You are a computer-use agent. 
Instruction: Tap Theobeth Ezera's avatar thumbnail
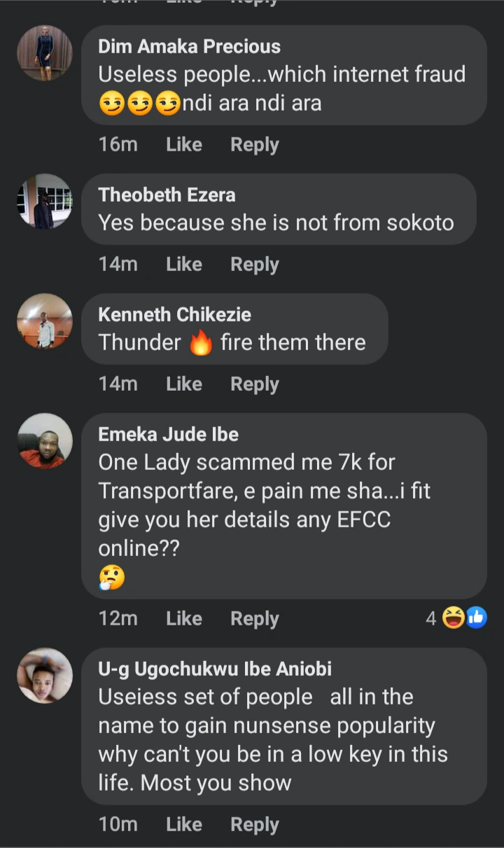45,202
